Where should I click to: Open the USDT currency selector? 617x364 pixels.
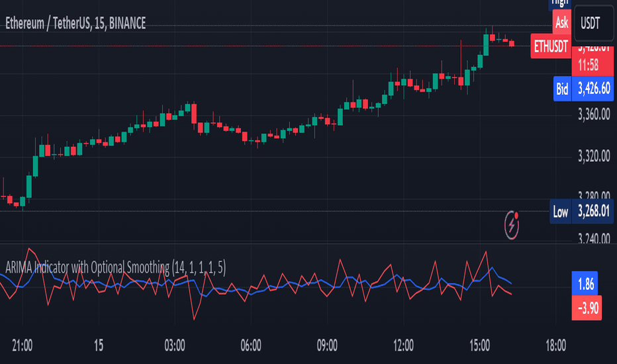click(x=594, y=23)
